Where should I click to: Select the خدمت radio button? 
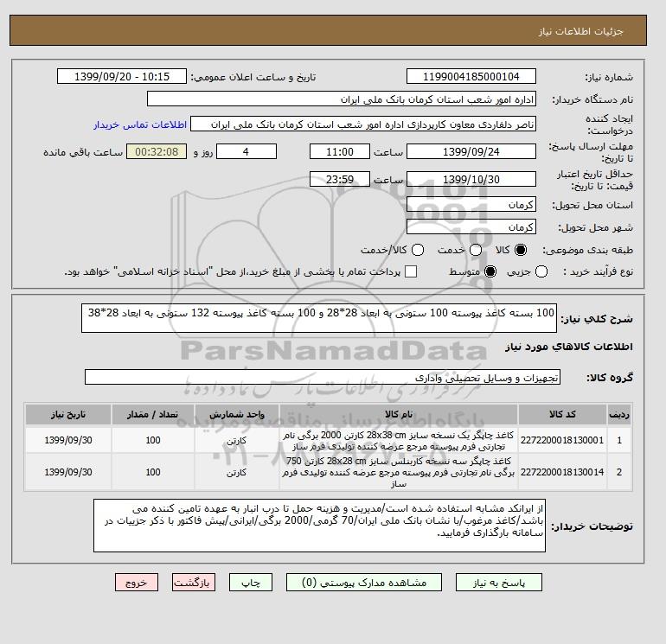click(x=476, y=250)
